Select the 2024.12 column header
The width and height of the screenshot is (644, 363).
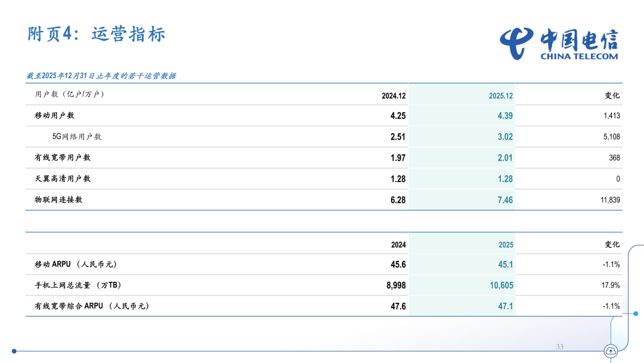[x=394, y=96]
